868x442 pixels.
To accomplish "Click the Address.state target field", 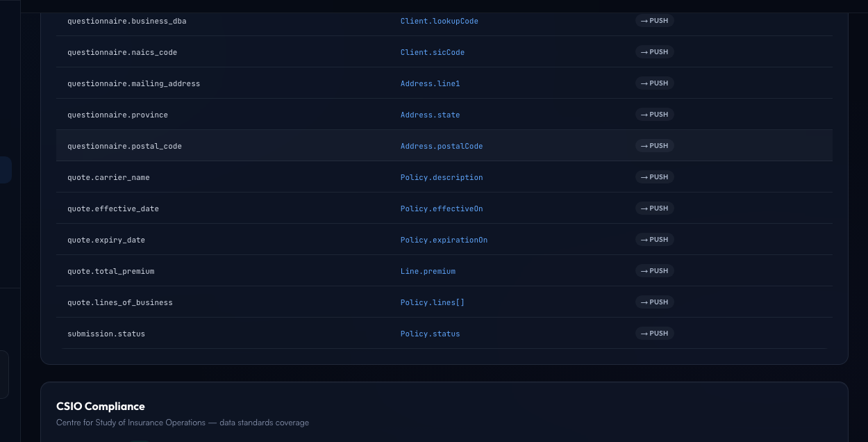I will click(x=431, y=115).
